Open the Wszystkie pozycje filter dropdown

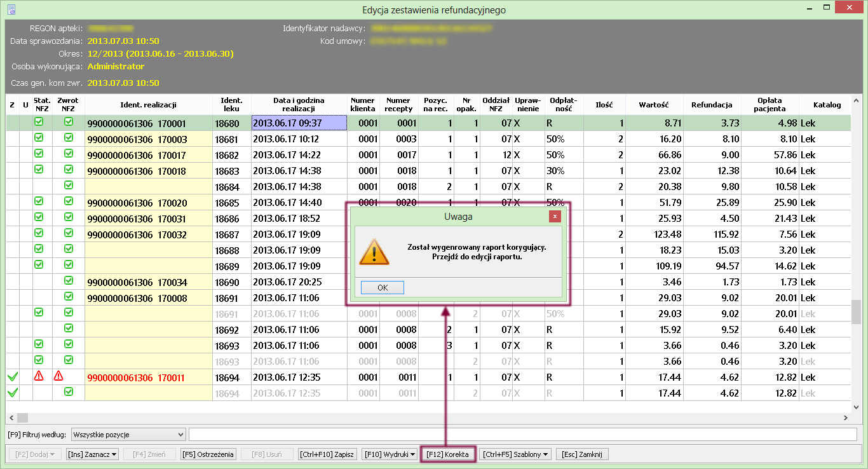point(128,435)
